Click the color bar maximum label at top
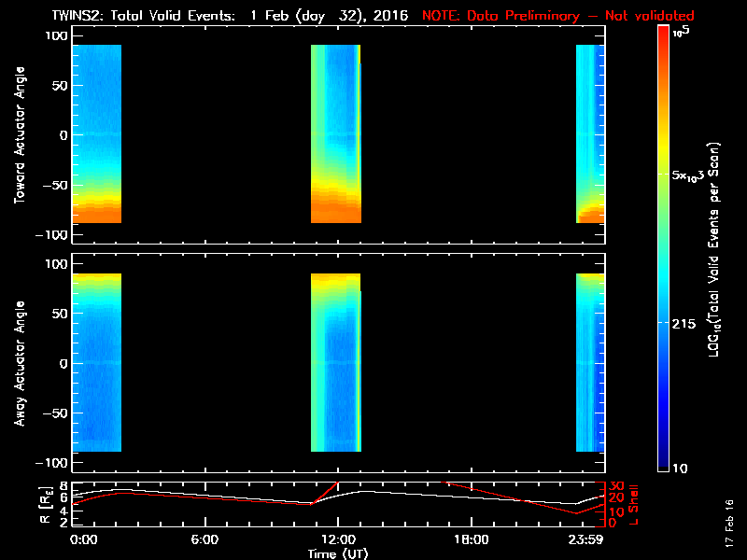Screen dimensions: 747x560 click(x=682, y=32)
